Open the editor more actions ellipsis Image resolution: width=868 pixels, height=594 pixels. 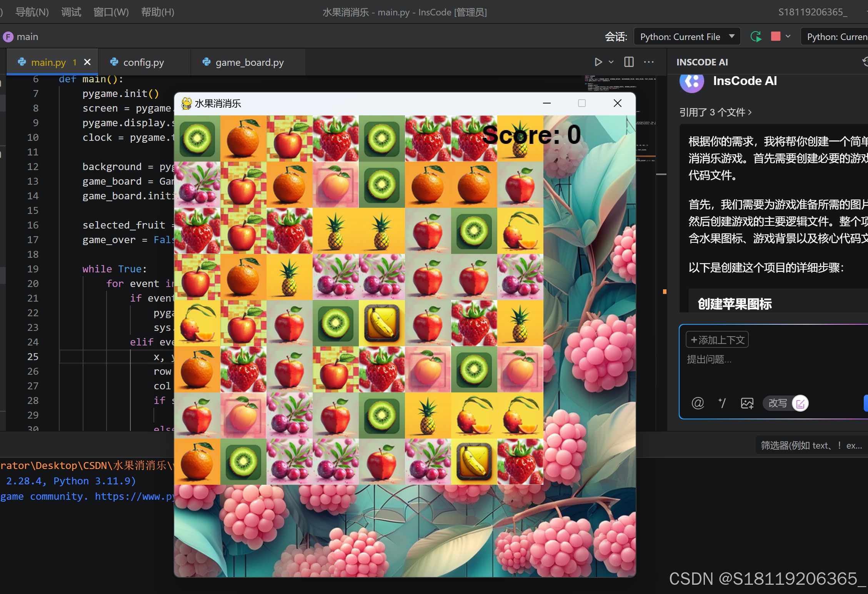[649, 62]
